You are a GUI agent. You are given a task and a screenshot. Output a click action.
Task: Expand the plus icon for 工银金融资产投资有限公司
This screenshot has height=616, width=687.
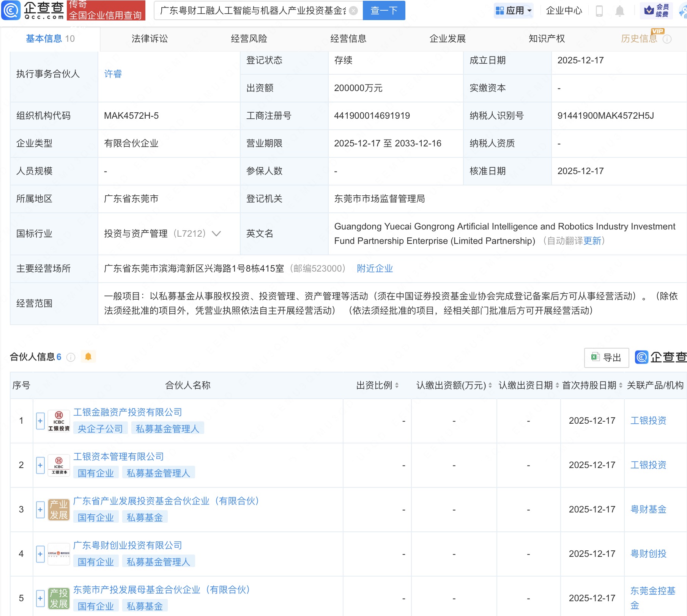click(x=40, y=421)
